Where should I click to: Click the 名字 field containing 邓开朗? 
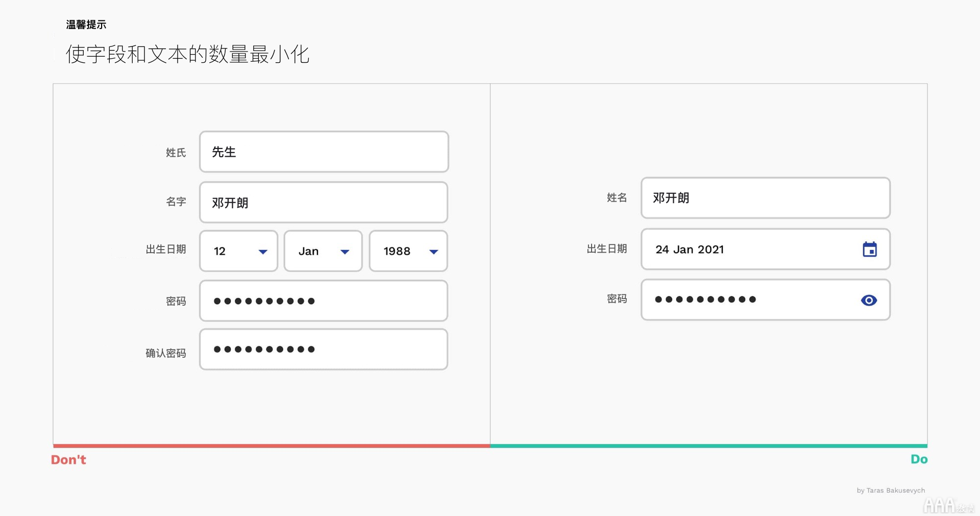tap(324, 202)
